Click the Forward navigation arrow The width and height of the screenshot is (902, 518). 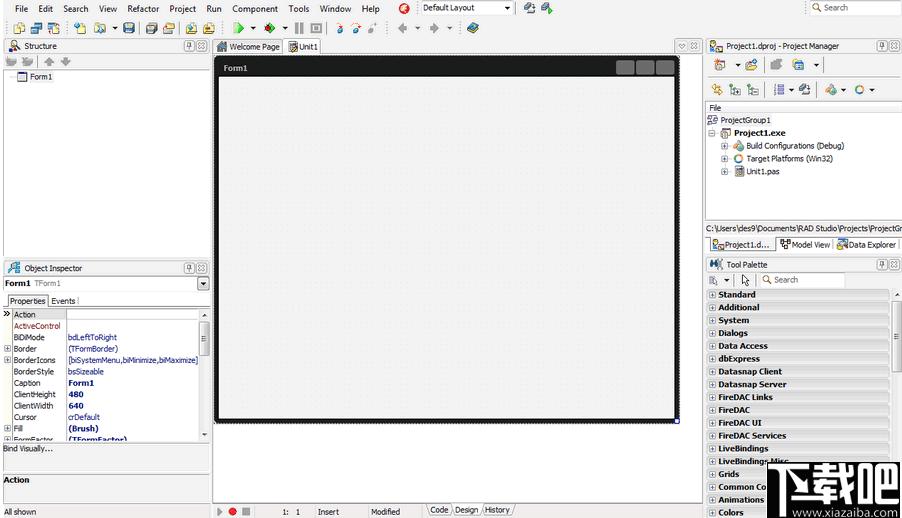coord(434,28)
